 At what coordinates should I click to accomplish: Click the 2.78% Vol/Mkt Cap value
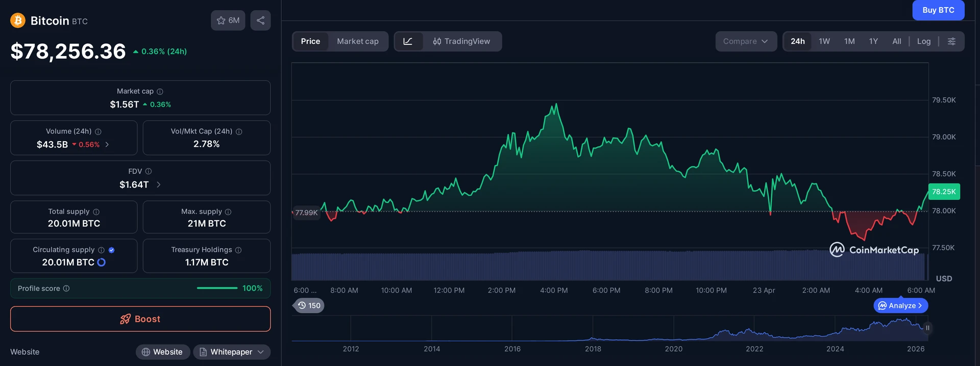point(207,144)
